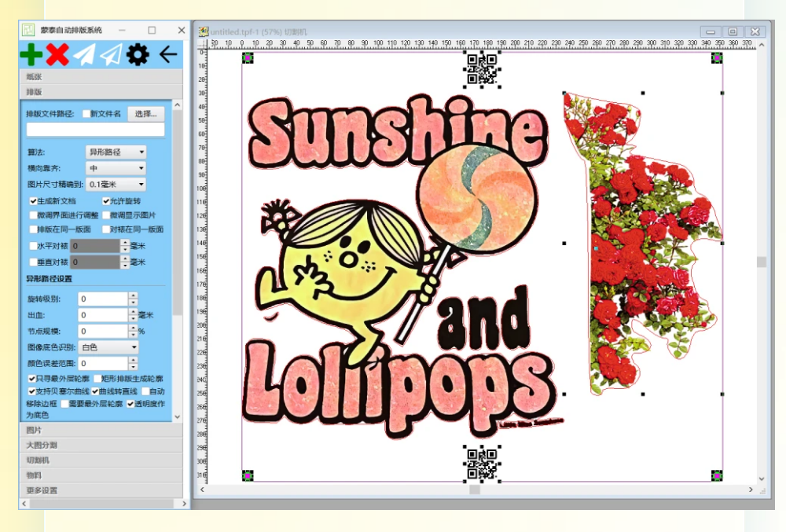The image size is (786, 532).
Task: Uncheck the 生成新文档 checkbox
Action: pos(33,201)
